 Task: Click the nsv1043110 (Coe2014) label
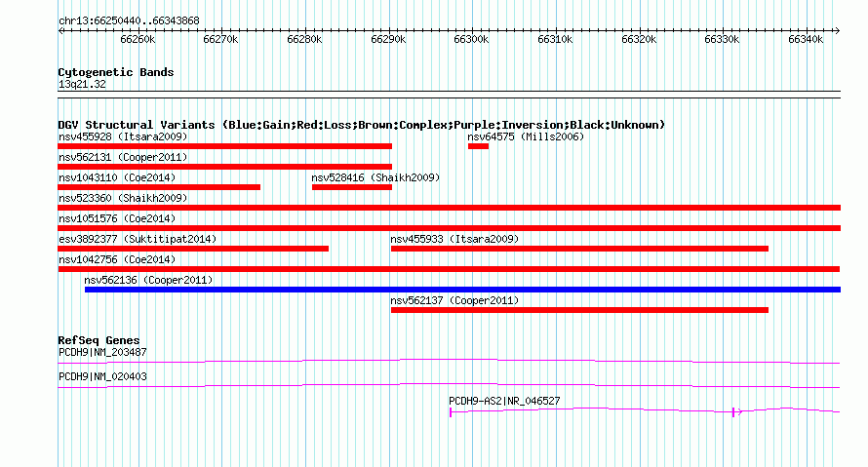pyautogui.click(x=117, y=177)
